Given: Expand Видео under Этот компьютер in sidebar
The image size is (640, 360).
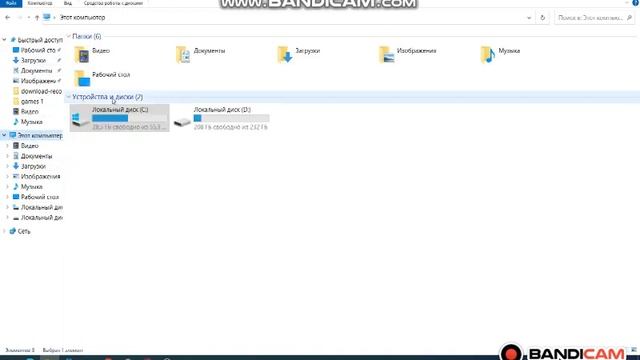Looking at the screenshot, I should (x=7, y=146).
